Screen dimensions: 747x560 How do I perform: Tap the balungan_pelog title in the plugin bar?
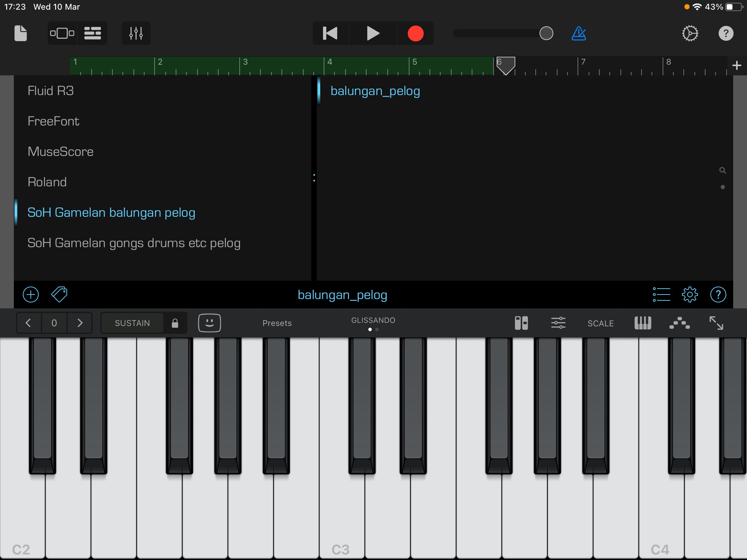[x=342, y=295]
